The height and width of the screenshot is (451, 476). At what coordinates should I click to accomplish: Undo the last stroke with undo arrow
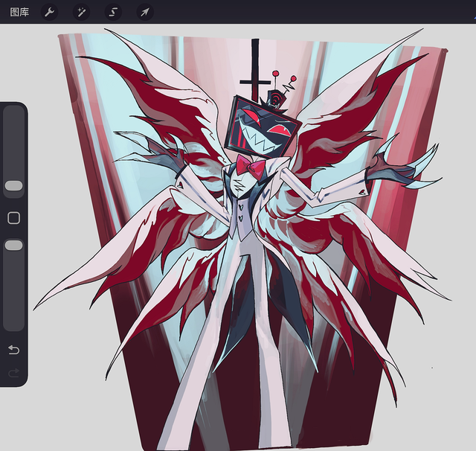[13, 350]
